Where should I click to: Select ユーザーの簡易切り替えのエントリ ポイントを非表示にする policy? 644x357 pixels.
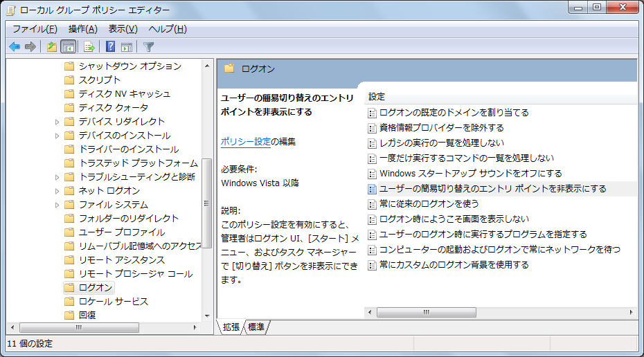492,189
